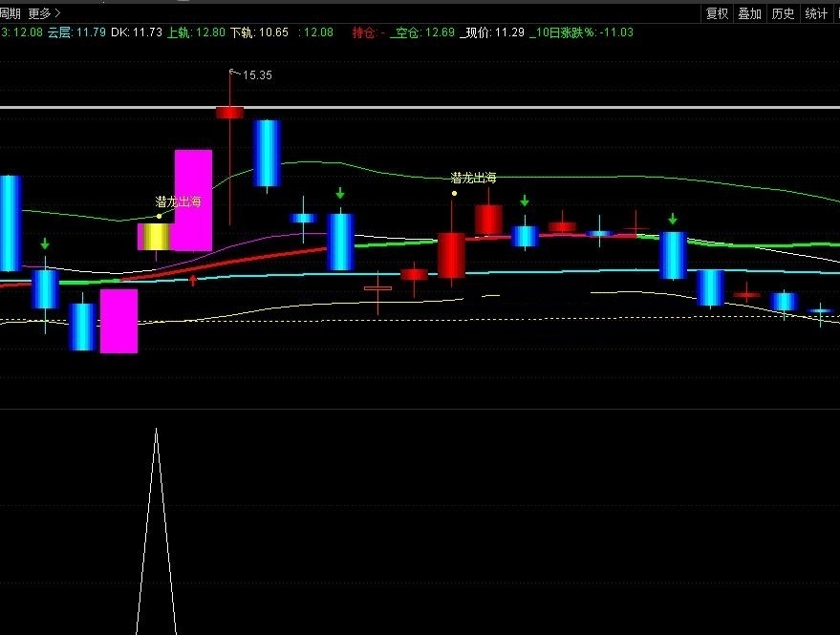Image resolution: width=840 pixels, height=635 pixels.
Task: Click the 周期 period label
Action: pos(11,13)
